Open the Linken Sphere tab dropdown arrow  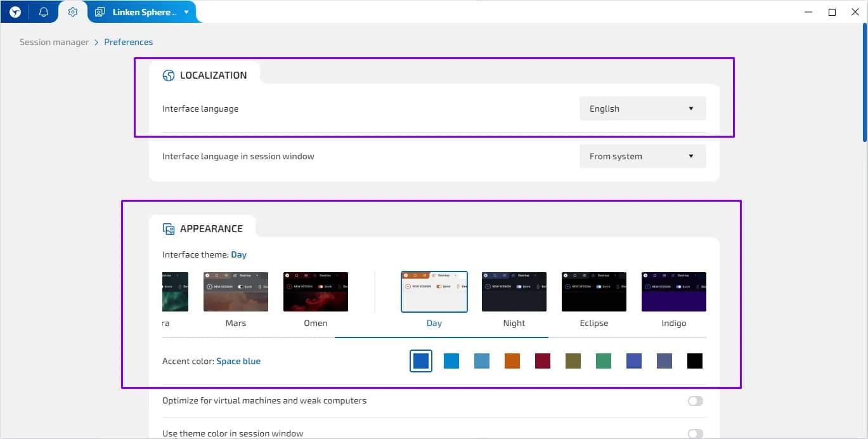(x=186, y=12)
